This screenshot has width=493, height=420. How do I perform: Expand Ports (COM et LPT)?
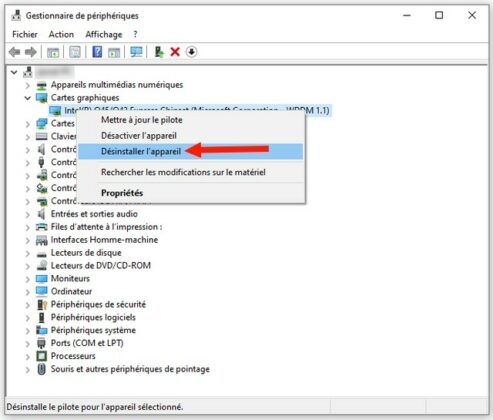[x=28, y=344]
